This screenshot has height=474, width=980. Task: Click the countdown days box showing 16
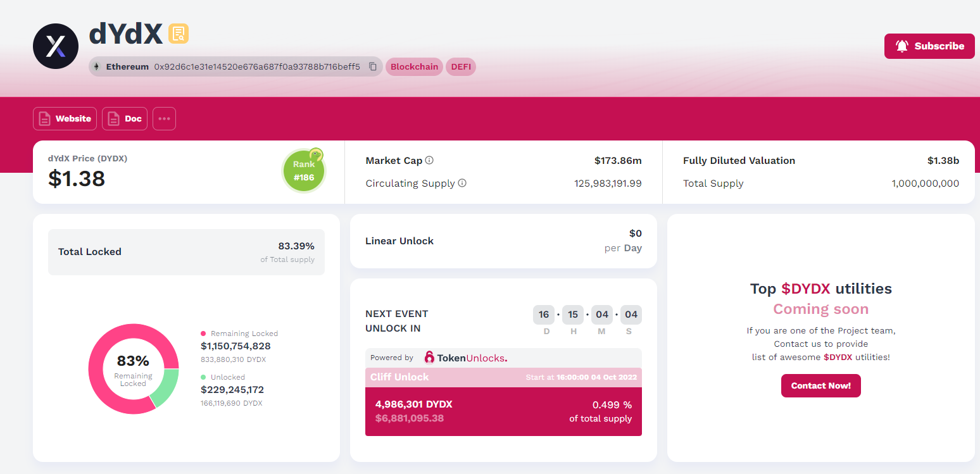[x=544, y=315]
